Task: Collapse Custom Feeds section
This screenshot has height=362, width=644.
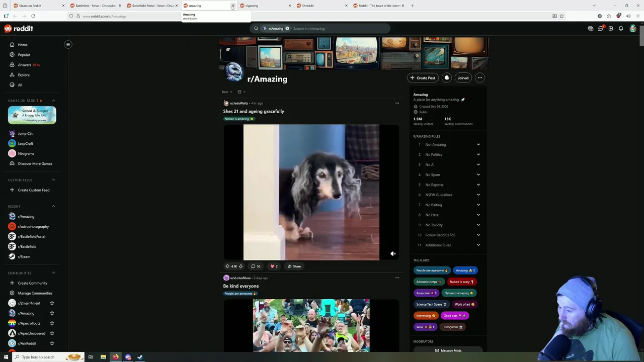Action: pyautogui.click(x=54, y=180)
